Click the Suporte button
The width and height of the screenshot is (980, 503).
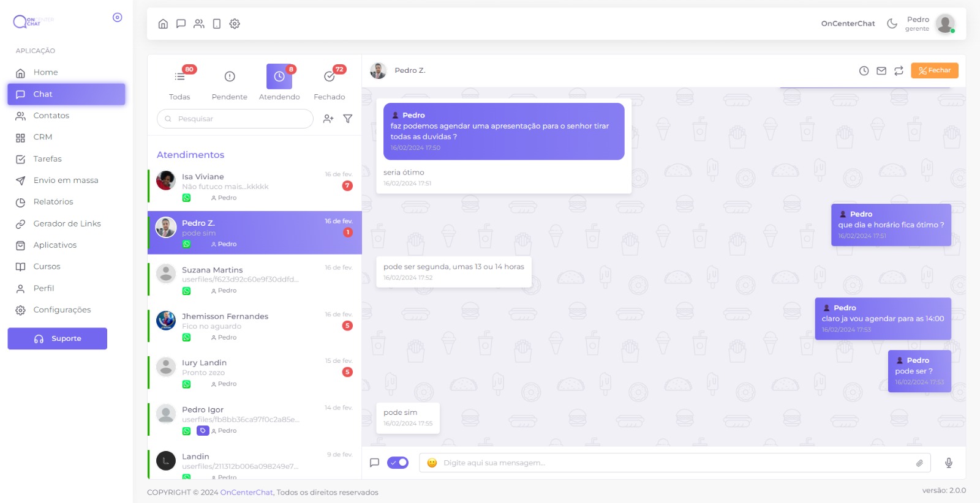[58, 338]
